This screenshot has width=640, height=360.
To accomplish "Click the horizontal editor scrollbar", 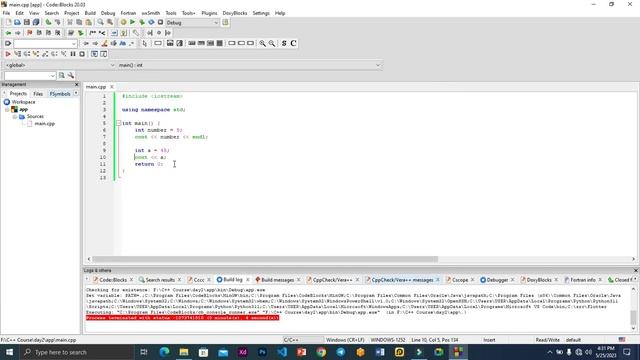I will click(x=265, y=259).
